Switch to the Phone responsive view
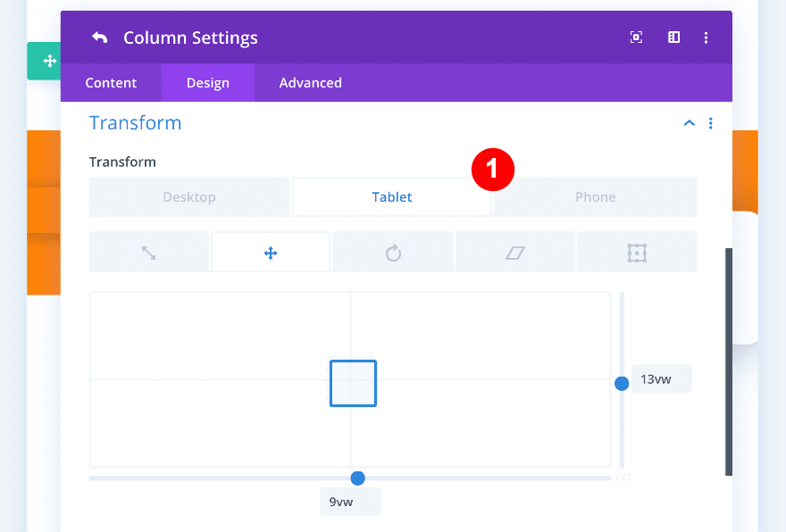Screen dimensions: 786x532 point(595,196)
